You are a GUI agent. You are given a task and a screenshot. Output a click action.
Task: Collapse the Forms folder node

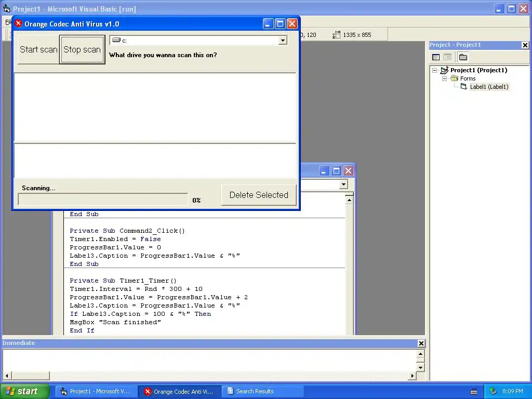pos(444,78)
